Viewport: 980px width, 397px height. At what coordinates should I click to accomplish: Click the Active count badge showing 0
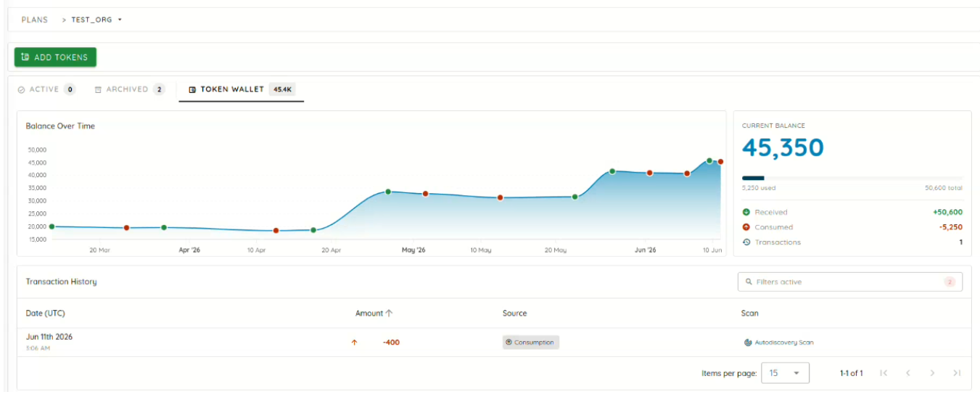(70, 89)
